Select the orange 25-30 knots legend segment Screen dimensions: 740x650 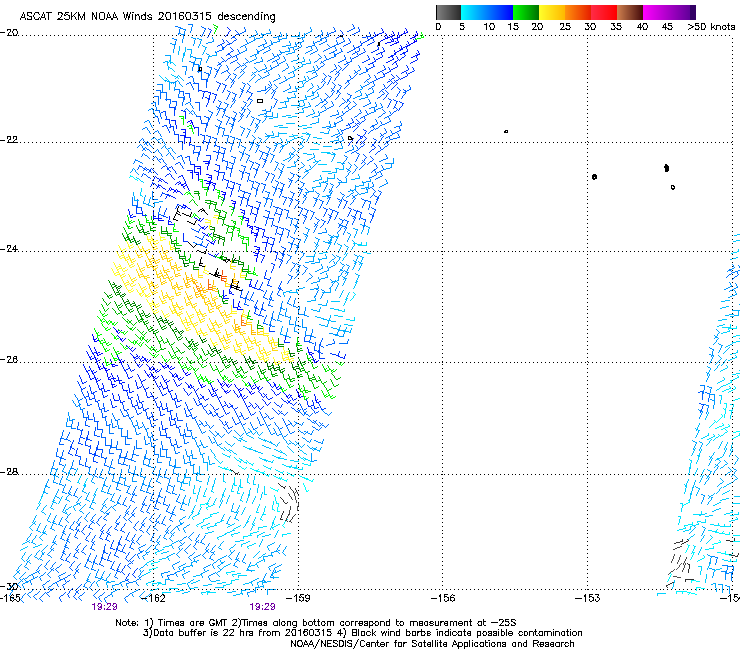pos(578,12)
